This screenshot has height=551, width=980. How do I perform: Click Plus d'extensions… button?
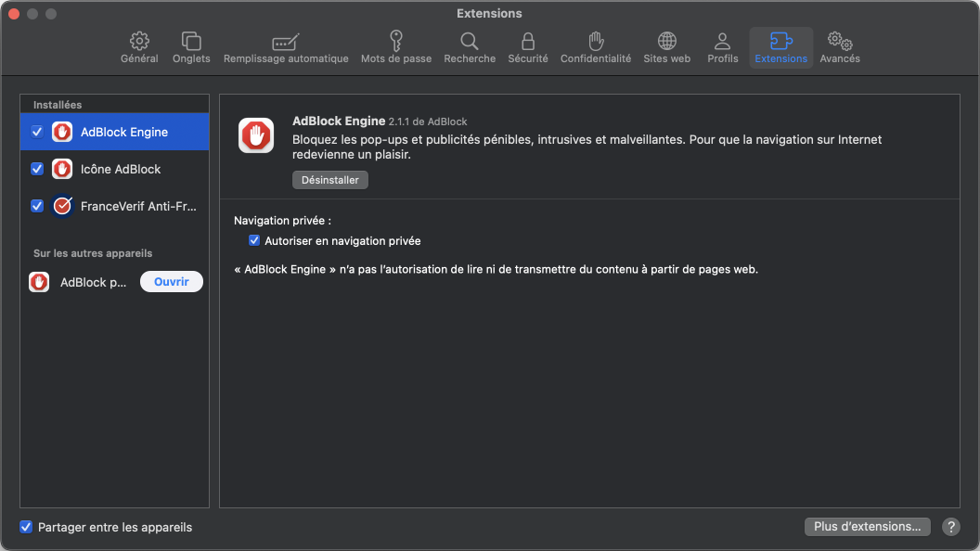pos(867,527)
